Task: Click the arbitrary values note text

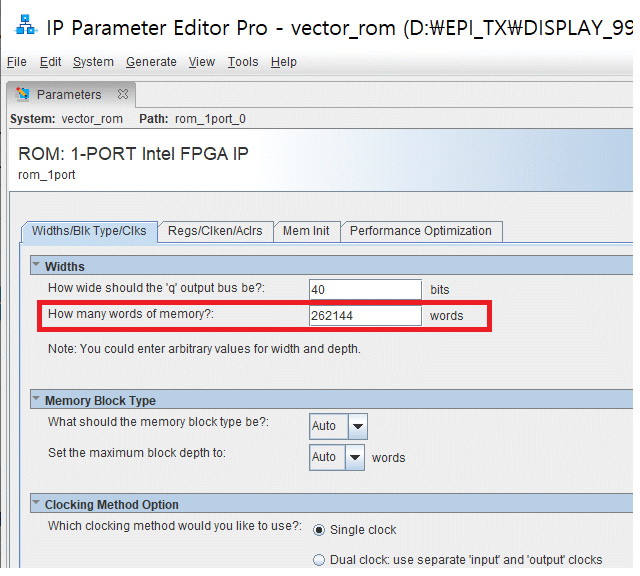Action: [204, 349]
